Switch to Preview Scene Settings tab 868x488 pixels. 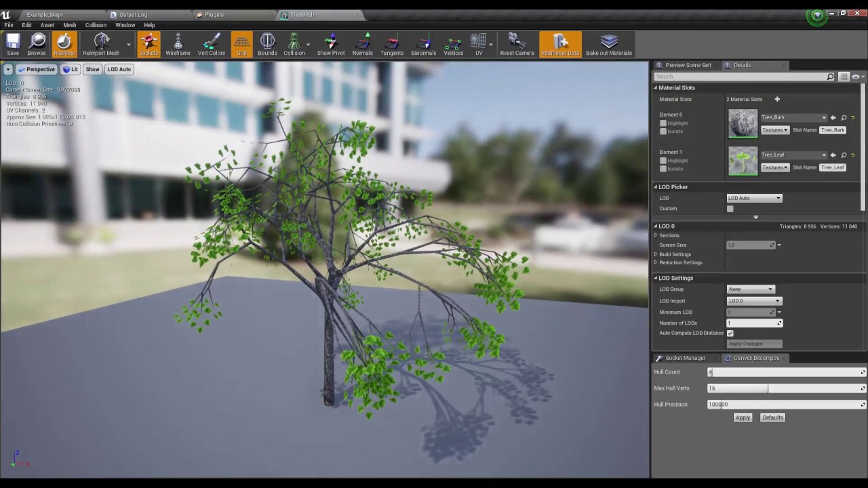(x=688, y=65)
